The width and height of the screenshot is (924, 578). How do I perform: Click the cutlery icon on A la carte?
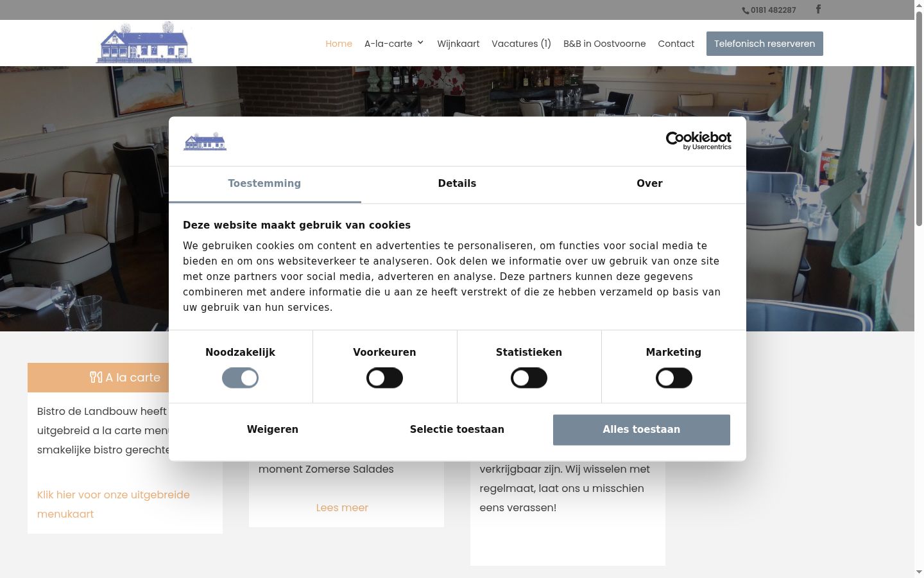(x=96, y=377)
